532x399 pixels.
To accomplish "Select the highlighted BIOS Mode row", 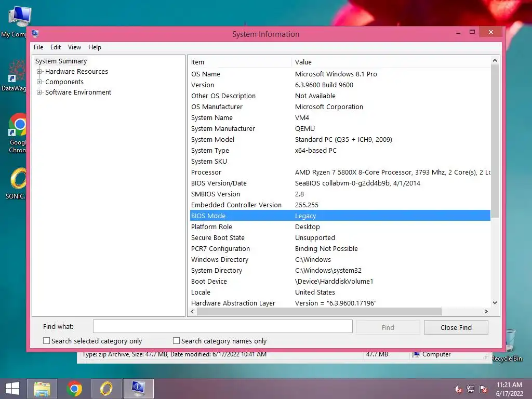I will click(x=340, y=216).
